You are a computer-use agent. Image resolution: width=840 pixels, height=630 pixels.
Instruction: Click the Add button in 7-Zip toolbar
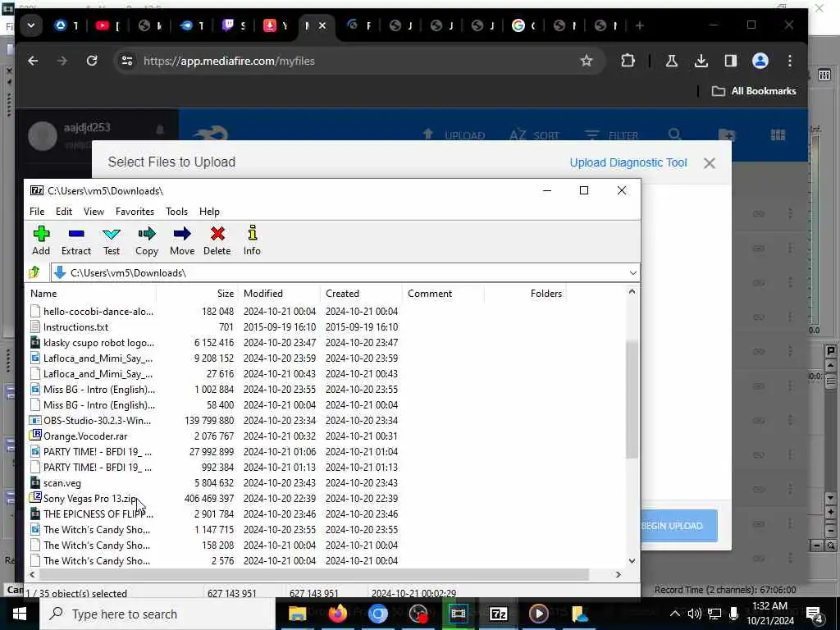coord(41,240)
